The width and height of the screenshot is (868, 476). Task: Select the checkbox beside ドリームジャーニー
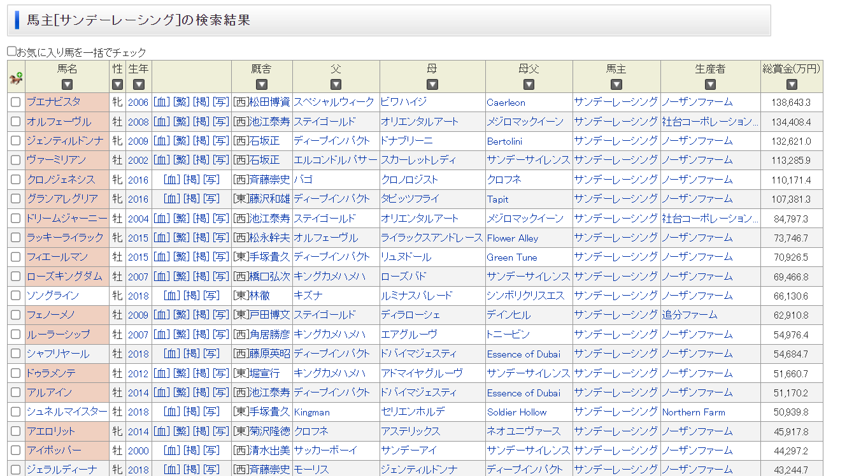[16, 219]
